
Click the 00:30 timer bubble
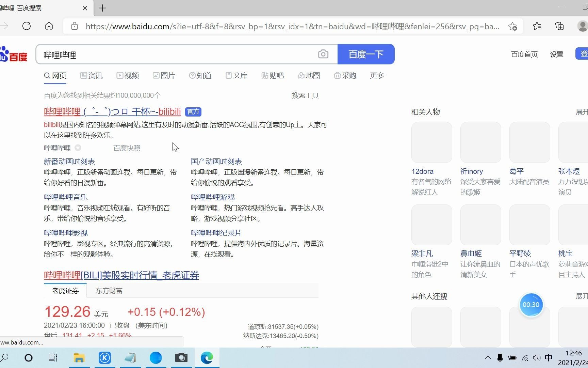tap(531, 305)
